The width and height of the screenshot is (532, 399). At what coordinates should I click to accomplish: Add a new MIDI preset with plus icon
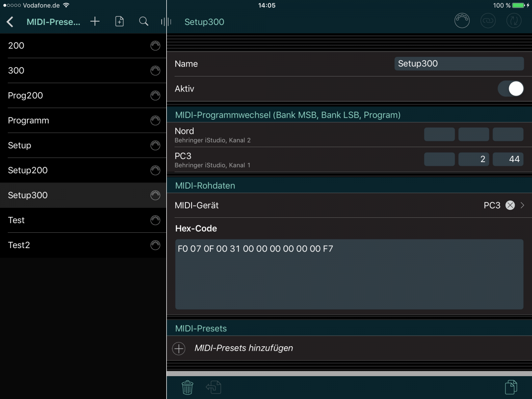95,21
